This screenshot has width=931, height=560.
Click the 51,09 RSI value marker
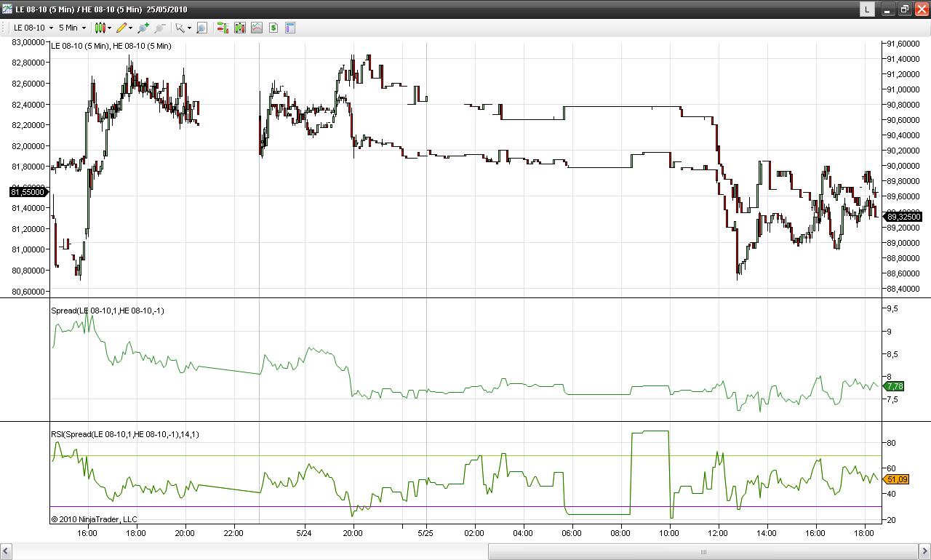(896, 479)
